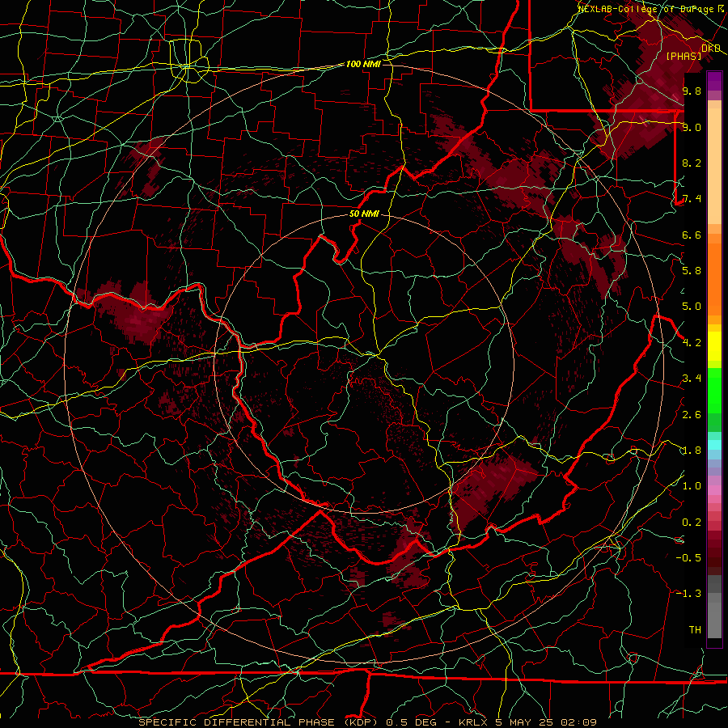This screenshot has width=728, height=728.
Task: Select the 7.4 value on the color scale
Action: coord(692,199)
